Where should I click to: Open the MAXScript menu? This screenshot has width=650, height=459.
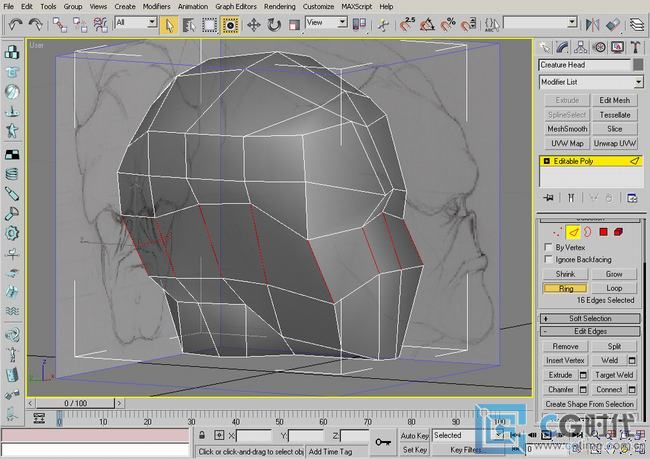click(357, 7)
